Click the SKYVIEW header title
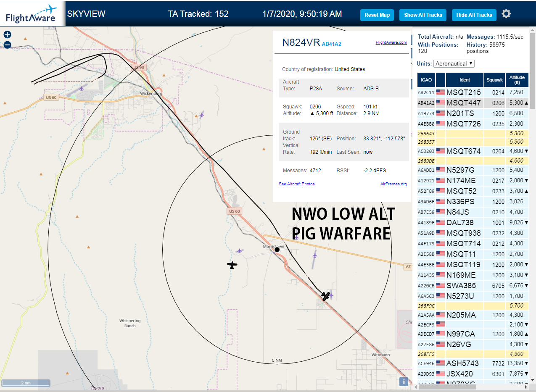This screenshot has height=392, width=536. point(86,14)
